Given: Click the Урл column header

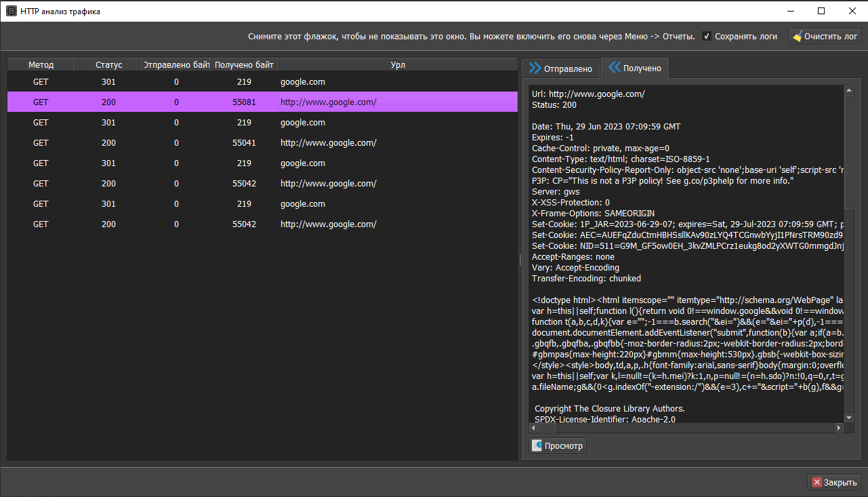Looking at the screenshot, I should click(398, 65).
